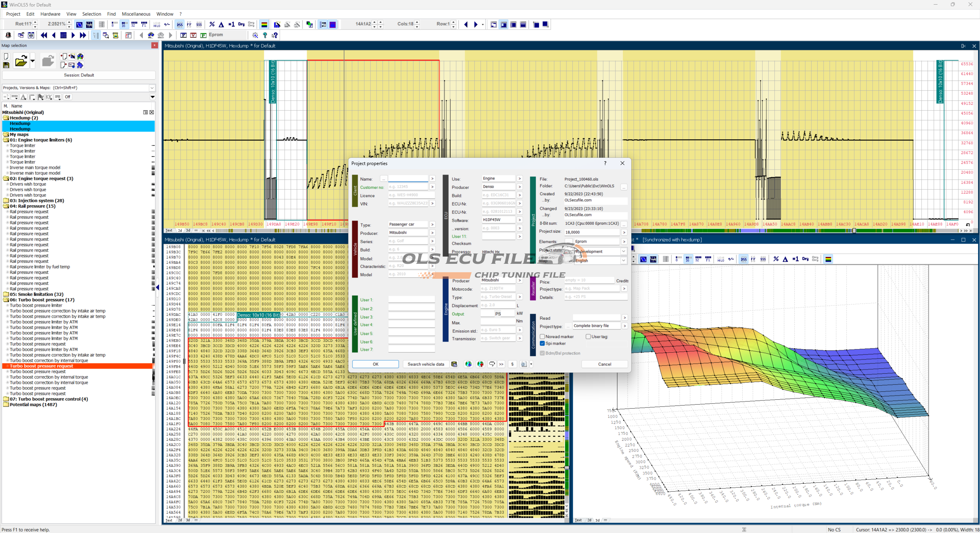Click the rainbow color display icon
The image size is (980, 533).
[264, 25]
